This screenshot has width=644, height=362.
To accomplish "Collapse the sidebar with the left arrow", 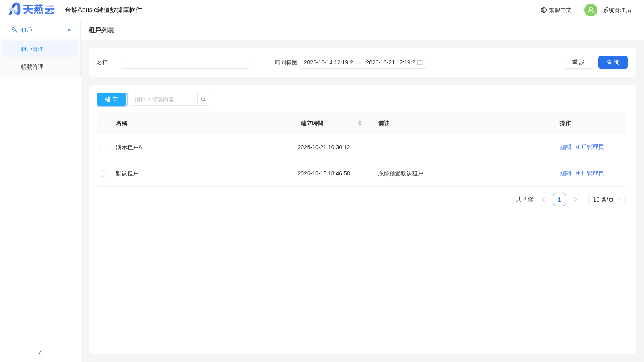I will pos(40,353).
